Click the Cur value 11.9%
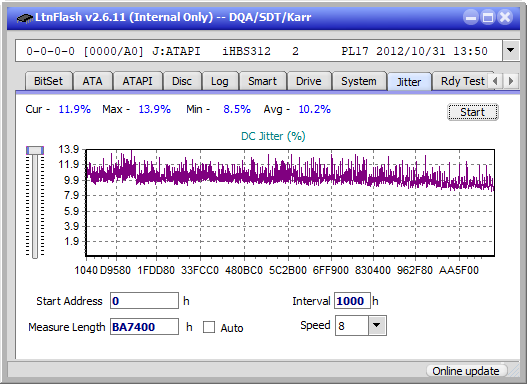The image size is (527, 384). (75, 109)
